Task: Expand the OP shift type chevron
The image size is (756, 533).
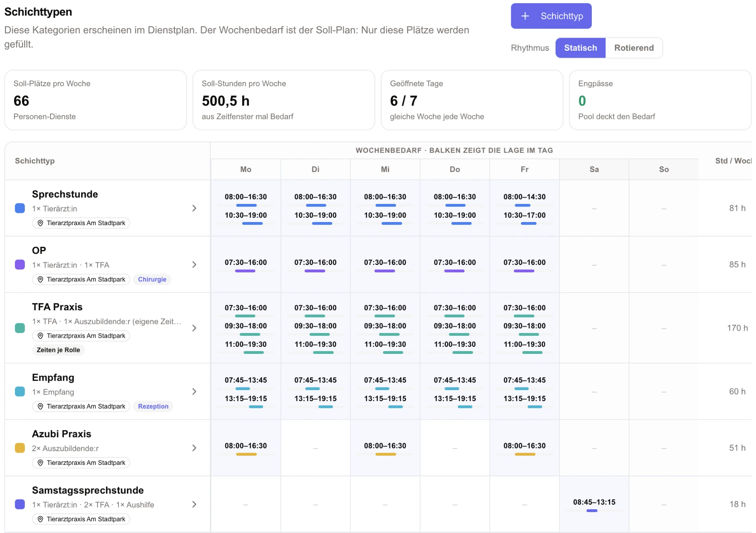Action: [194, 265]
